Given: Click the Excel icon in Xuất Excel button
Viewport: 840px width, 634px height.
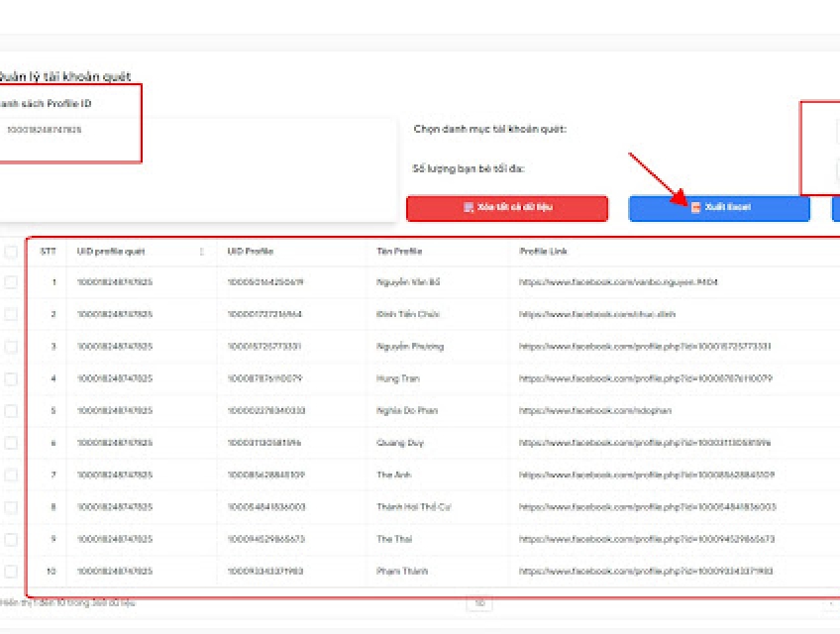Looking at the screenshot, I should pos(695,208).
